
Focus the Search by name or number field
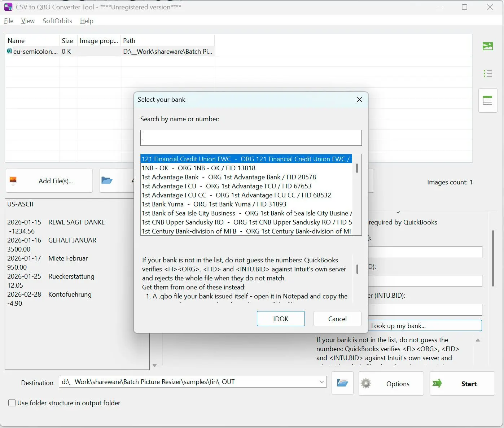pyautogui.click(x=251, y=138)
